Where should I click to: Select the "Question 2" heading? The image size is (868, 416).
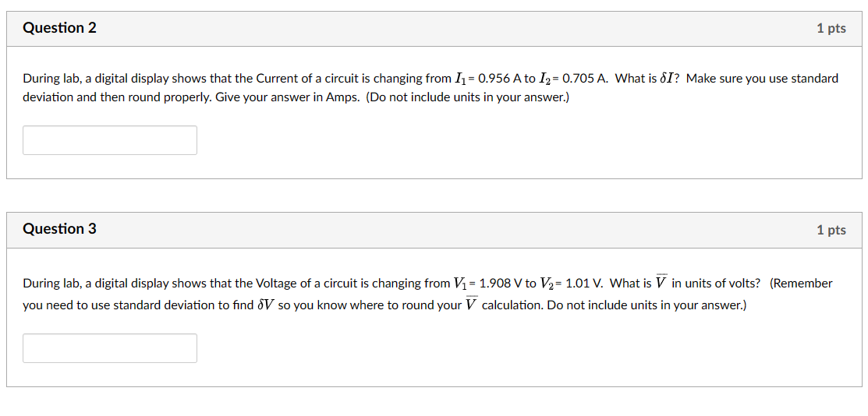click(x=60, y=28)
